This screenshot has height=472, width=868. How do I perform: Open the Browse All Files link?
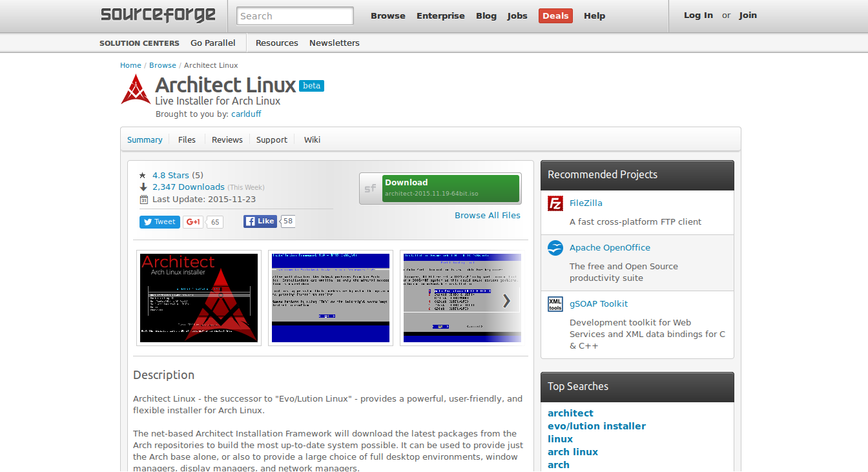click(488, 216)
